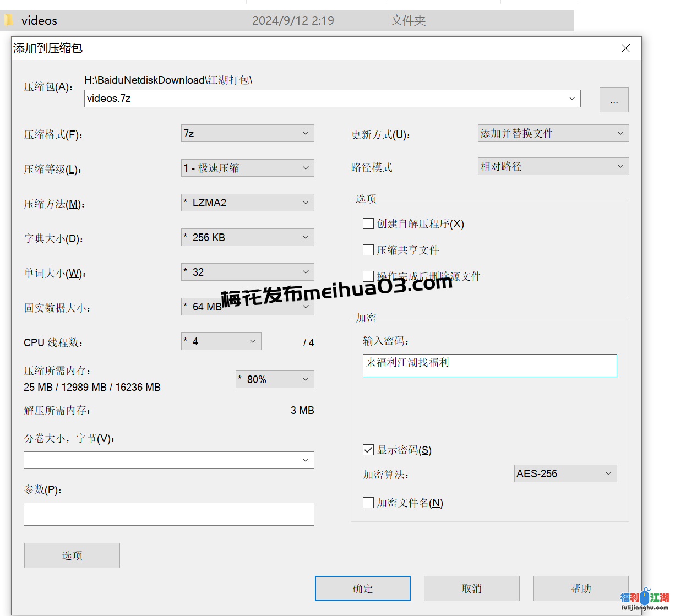This screenshot has width=675, height=616.
Task: Open the CPU 线程数 dropdown
Action: [x=221, y=341]
